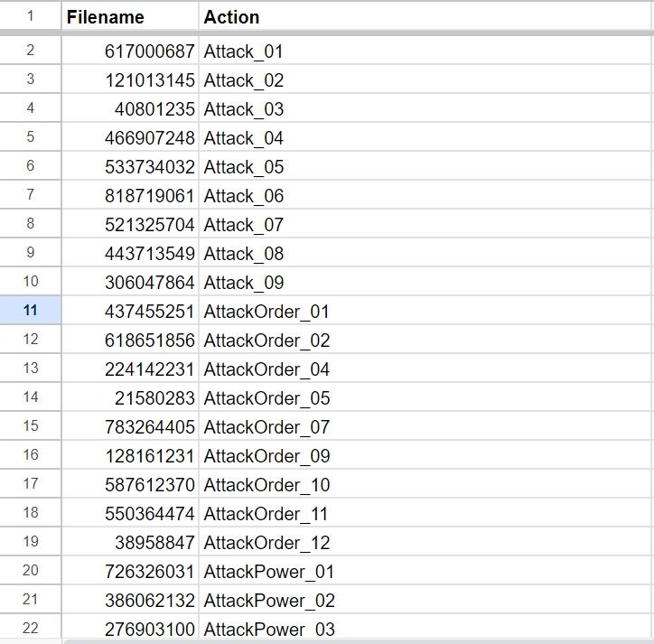Viewport: 654px width, 644px height.
Task: Click filename cell 21580283
Action: [130, 398]
